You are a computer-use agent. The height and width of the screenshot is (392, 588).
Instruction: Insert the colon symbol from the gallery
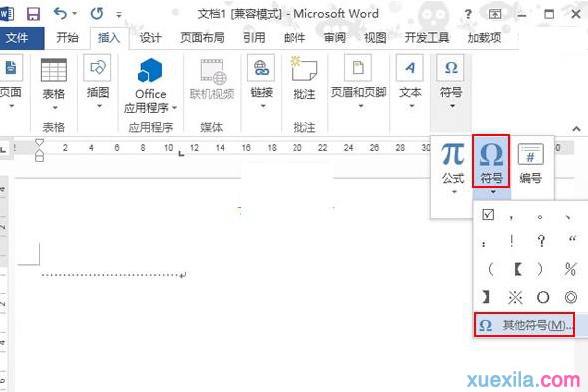click(484, 244)
